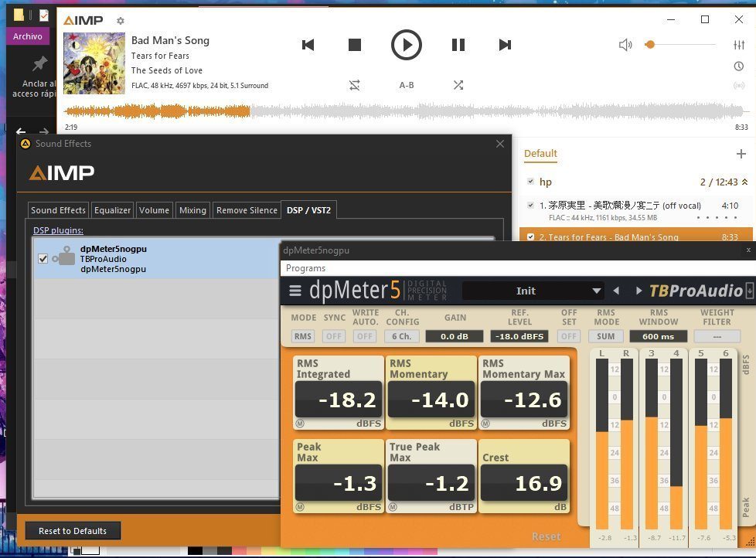Click the Bad Man's Song album art
This screenshot has width=756, height=558.
click(x=94, y=63)
